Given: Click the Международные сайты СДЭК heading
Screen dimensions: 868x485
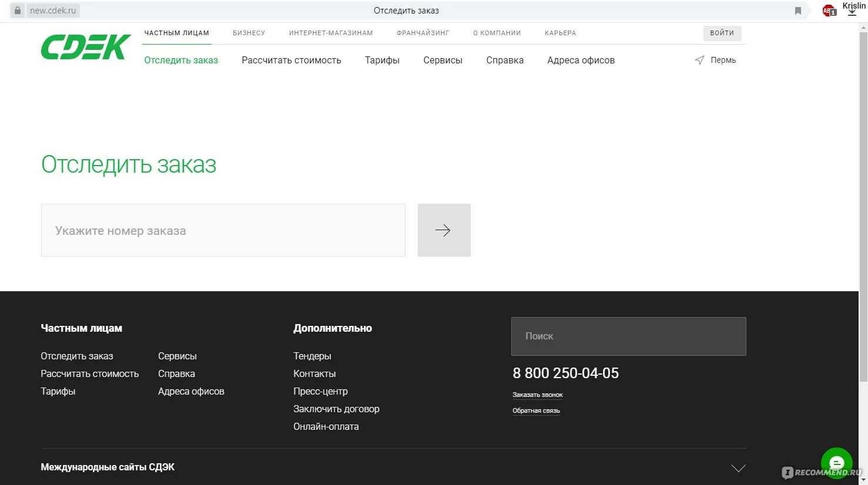Looking at the screenshot, I should pyautogui.click(x=108, y=467).
